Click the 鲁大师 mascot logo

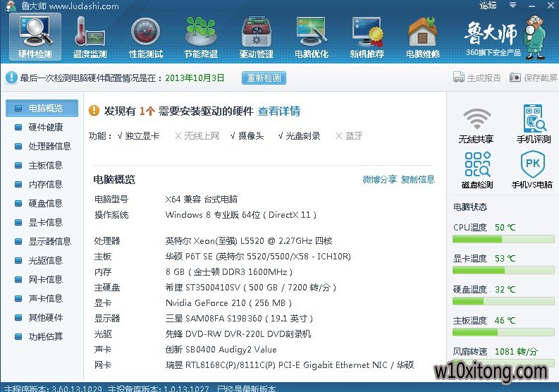(536, 37)
